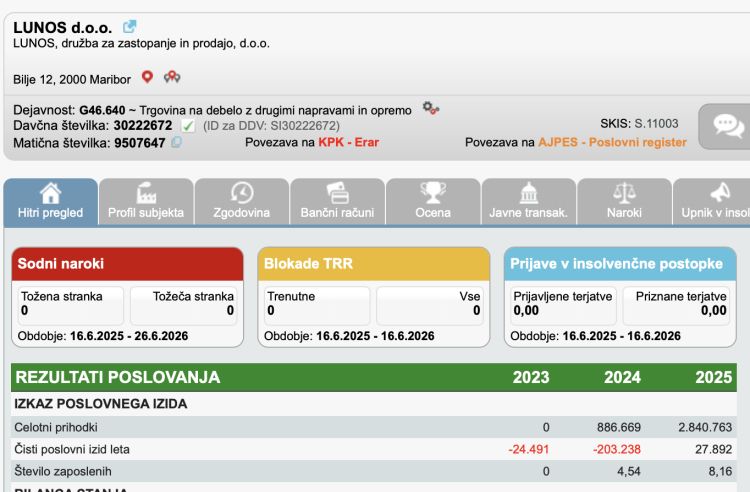This screenshot has height=492, width=750.
Task: Show address on map with red pin
Action: coord(147,77)
